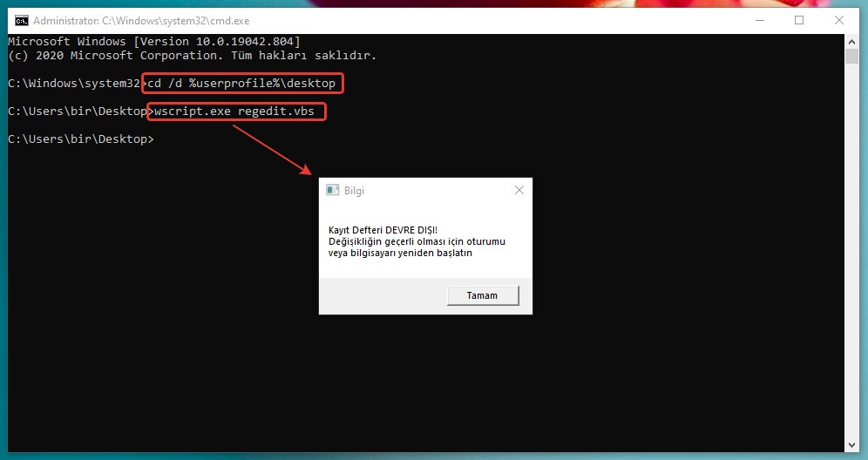The image size is (868, 460).
Task: Click the Bilgi dialog title bar
Action: click(x=418, y=190)
